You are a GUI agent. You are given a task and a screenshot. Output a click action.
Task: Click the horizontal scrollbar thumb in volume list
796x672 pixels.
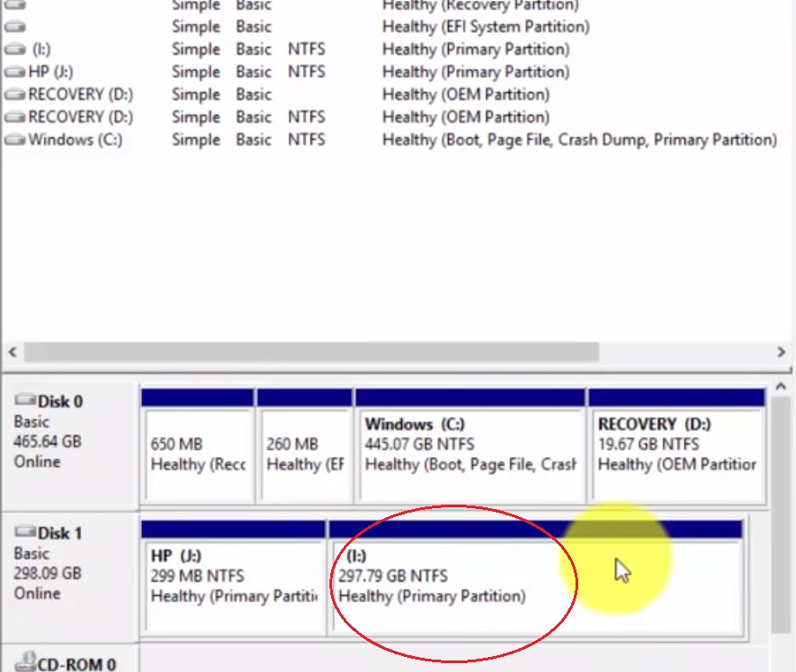311,352
